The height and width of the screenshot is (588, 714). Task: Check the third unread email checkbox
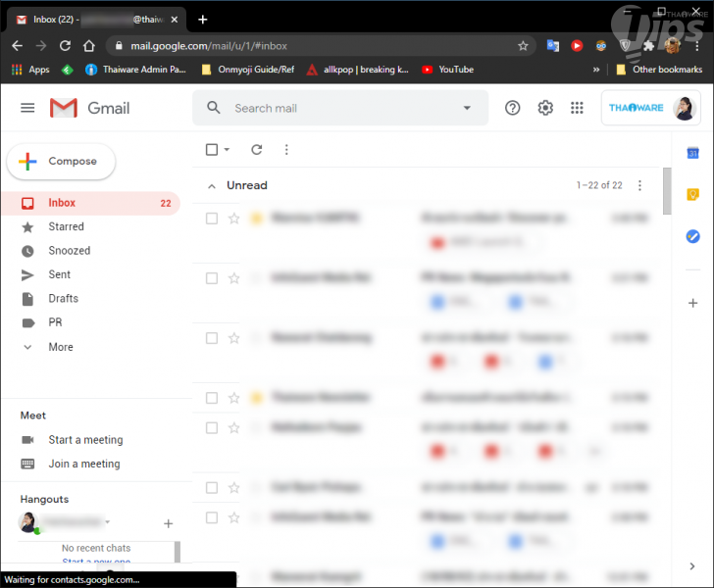click(212, 338)
